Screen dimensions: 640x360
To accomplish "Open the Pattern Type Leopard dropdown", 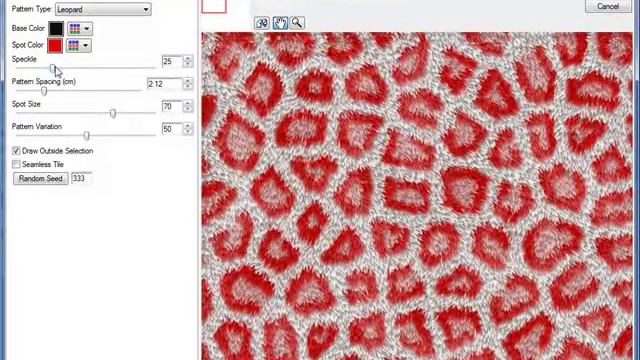I will click(103, 9).
